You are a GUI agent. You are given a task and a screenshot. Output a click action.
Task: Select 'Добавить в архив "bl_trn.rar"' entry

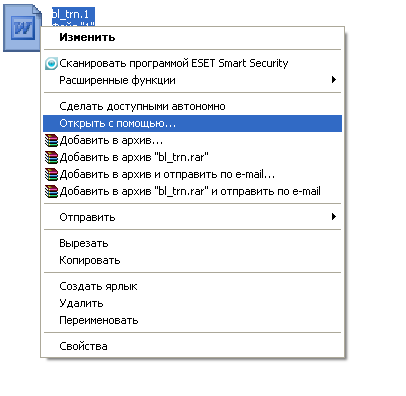click(x=193, y=157)
